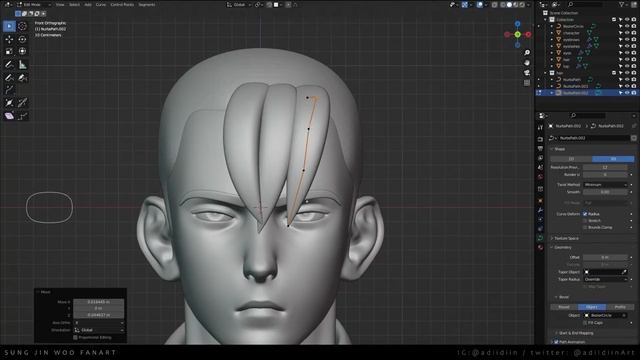This screenshot has width=640, height=360.
Task: Select the Annotate pencil tool
Action: coord(9,64)
